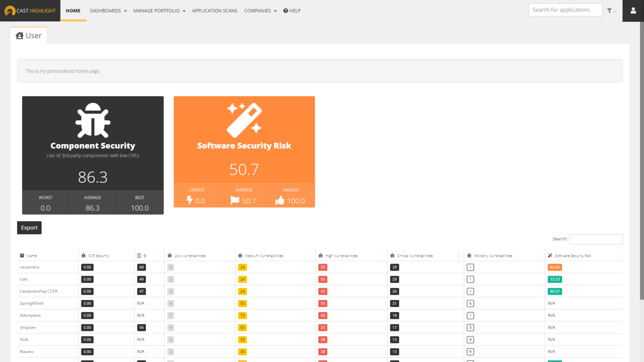644x362 pixels.
Task: Open the question mark Help menu
Action: [x=292, y=10]
